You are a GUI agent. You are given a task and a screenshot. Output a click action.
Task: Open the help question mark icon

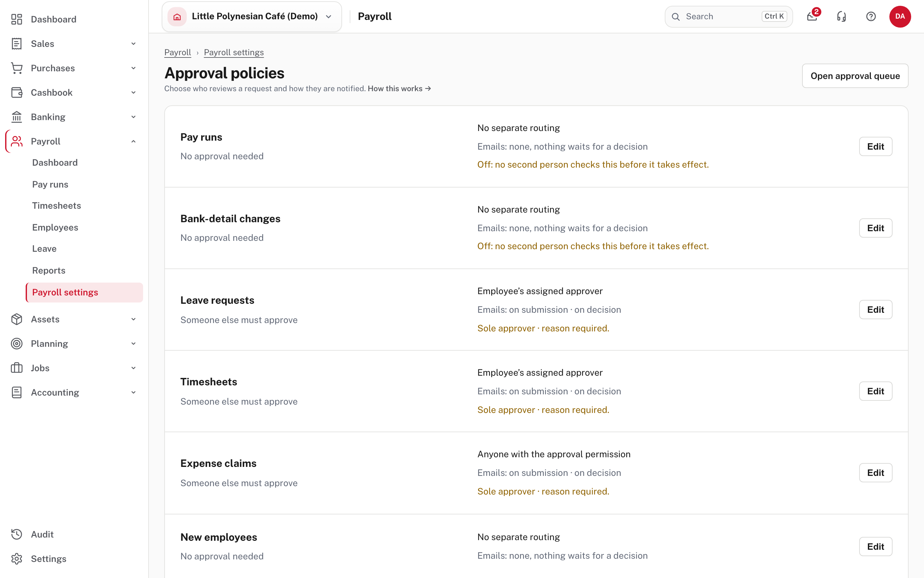871,16
